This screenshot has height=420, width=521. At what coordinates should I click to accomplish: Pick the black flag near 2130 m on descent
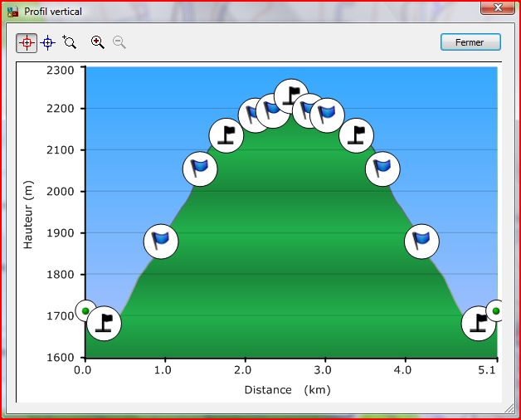coord(357,135)
